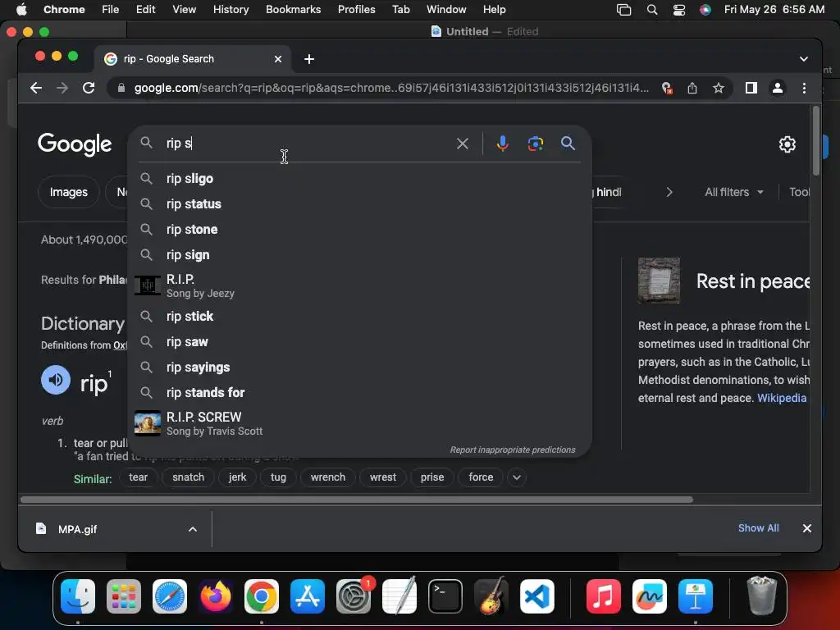Expand MPA.gif download options chevron
The width and height of the screenshot is (840, 630).
[x=192, y=529]
